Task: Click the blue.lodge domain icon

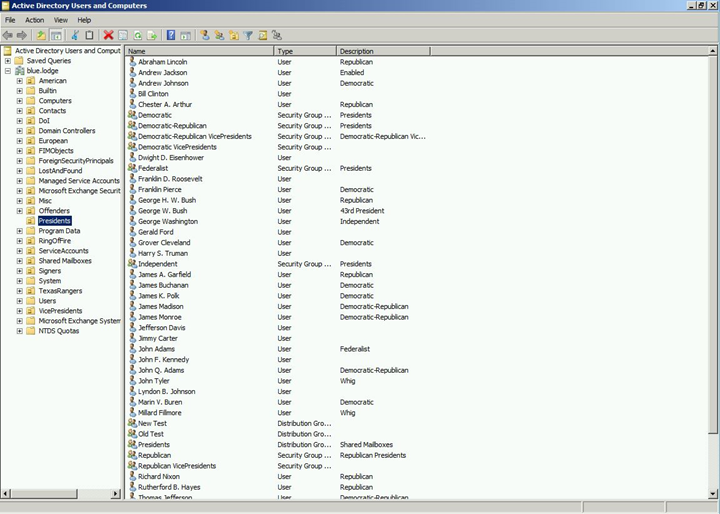Action: click(20, 71)
